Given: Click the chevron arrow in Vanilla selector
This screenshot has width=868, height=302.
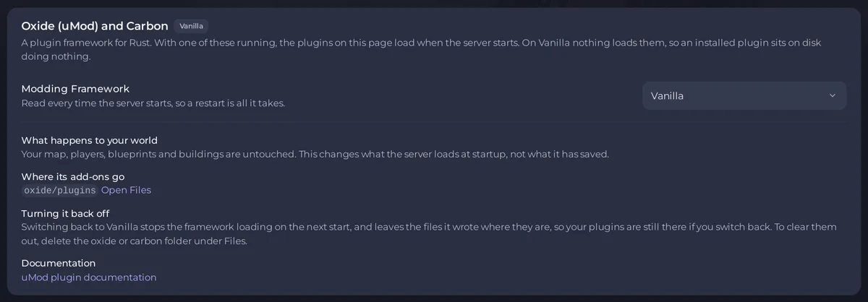Looking at the screenshot, I should tap(832, 95).
